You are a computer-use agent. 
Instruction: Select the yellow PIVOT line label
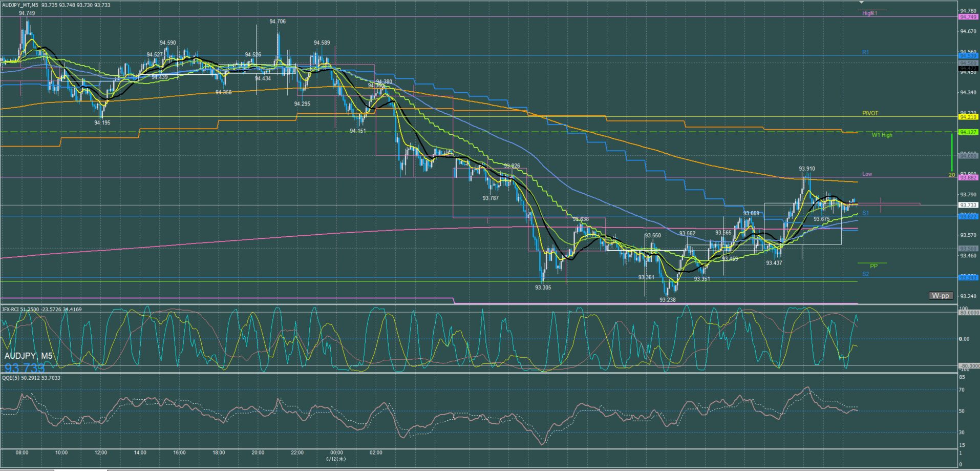coord(870,113)
